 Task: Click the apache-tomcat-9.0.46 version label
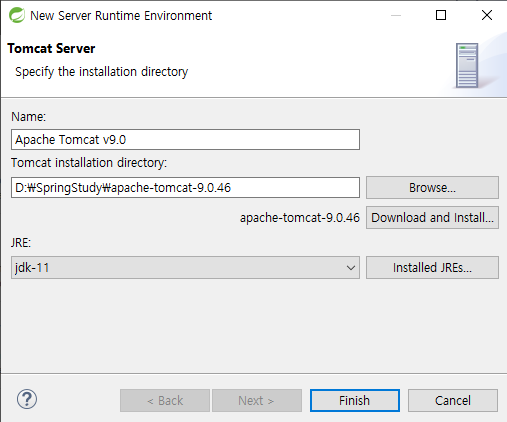(x=300, y=218)
